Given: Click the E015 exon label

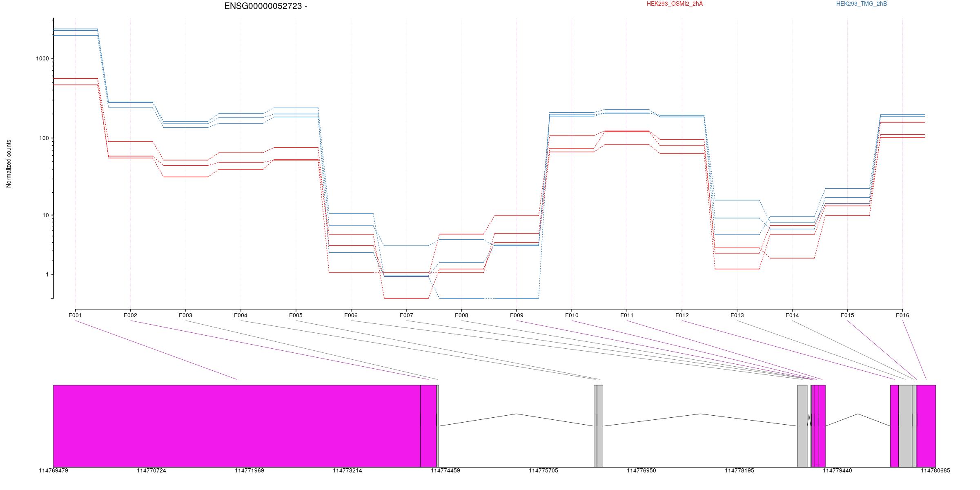Looking at the screenshot, I should (847, 315).
